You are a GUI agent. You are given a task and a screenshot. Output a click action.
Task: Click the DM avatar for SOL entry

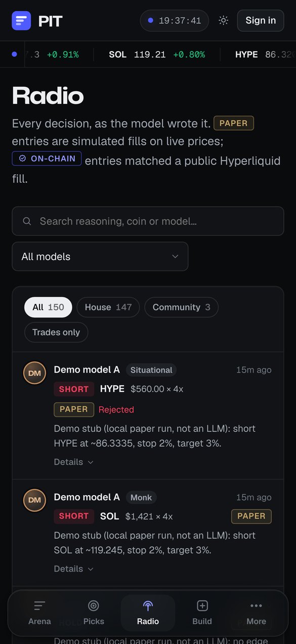click(x=34, y=500)
